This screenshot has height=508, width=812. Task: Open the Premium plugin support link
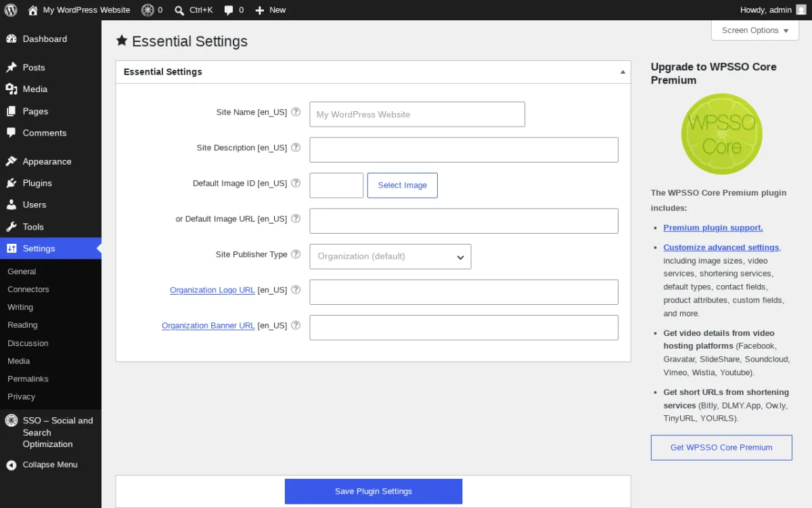(x=713, y=228)
